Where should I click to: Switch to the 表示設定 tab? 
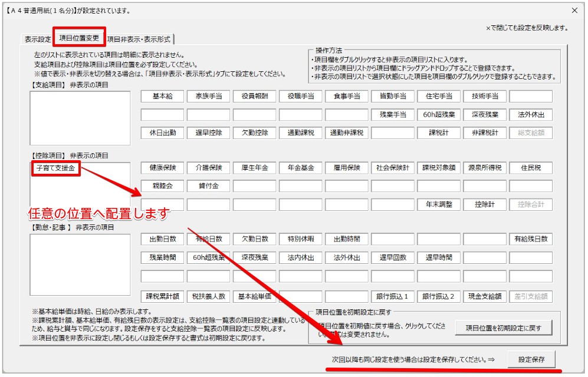tap(37, 39)
